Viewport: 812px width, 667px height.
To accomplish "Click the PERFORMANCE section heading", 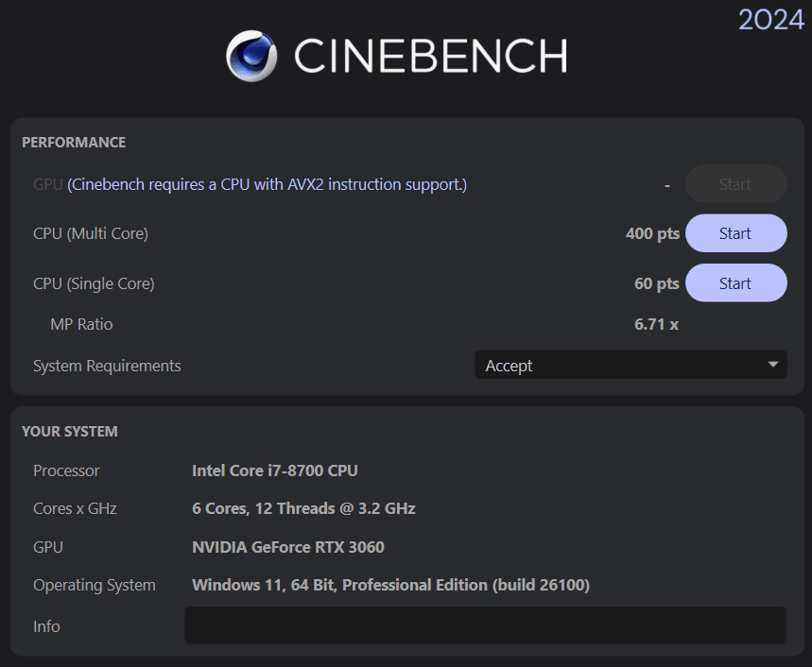I will (x=74, y=143).
